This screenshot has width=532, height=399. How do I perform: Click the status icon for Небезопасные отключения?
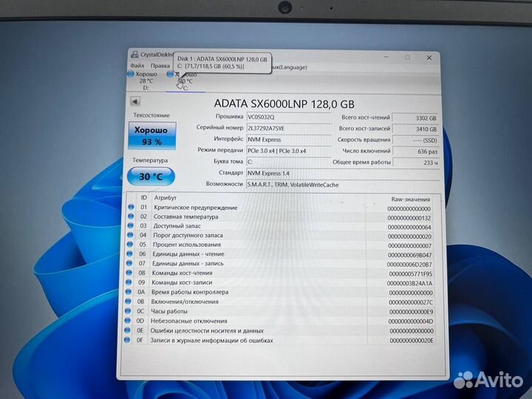click(128, 320)
